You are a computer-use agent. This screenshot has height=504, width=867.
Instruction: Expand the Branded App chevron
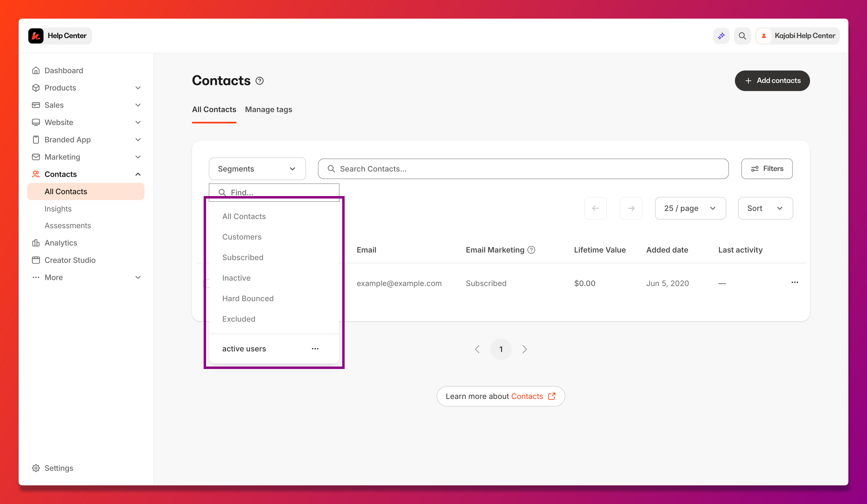(138, 140)
